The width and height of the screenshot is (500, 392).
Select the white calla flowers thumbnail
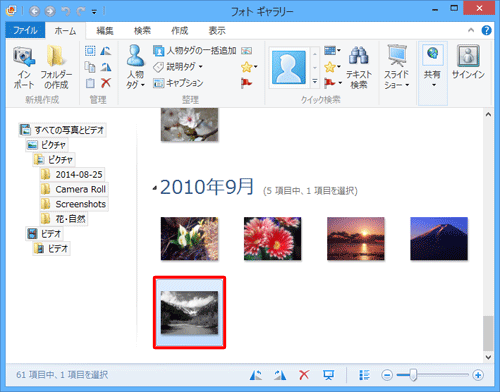point(189,239)
